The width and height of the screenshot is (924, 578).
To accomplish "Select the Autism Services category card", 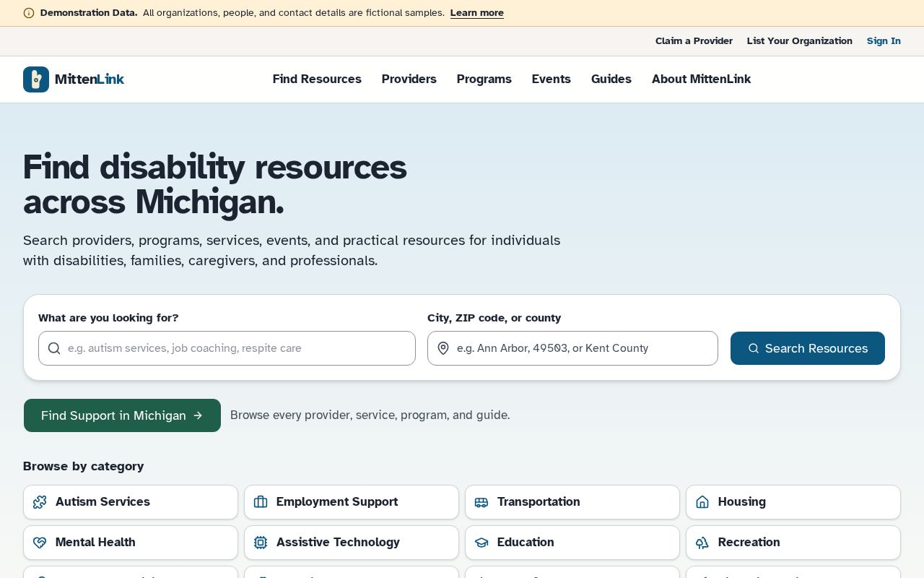I will pos(131,502).
